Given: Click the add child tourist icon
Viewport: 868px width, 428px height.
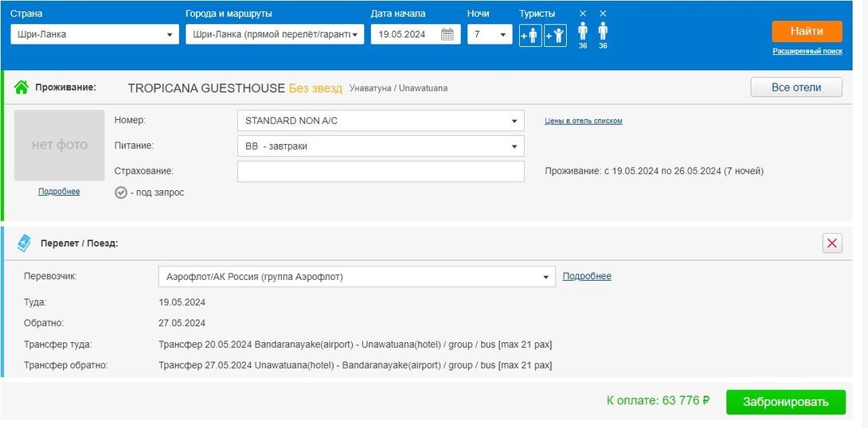Looking at the screenshot, I should (x=555, y=35).
